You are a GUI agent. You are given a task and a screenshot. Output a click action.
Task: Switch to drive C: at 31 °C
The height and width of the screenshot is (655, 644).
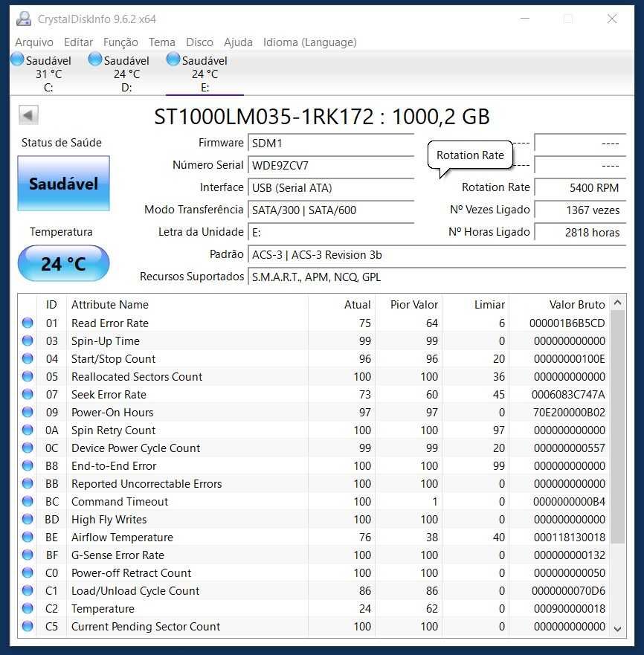pos(48,74)
